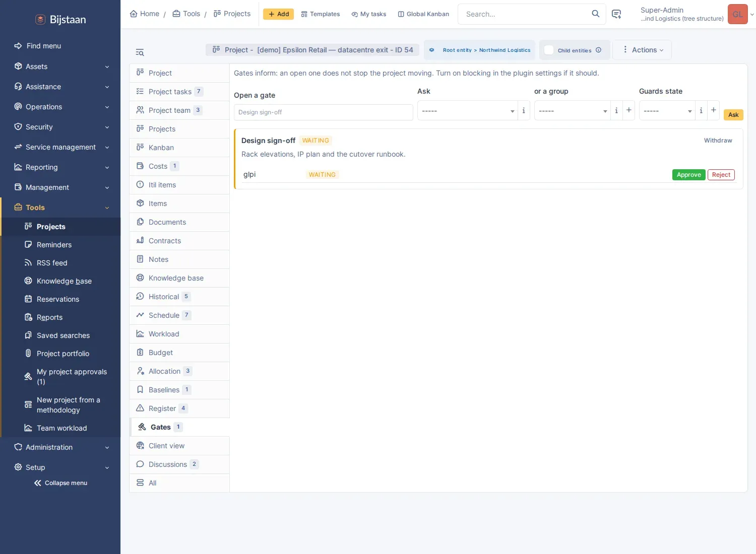756x554 pixels.
Task: Click the info icon next to the Ask dropdown
Action: click(x=524, y=110)
